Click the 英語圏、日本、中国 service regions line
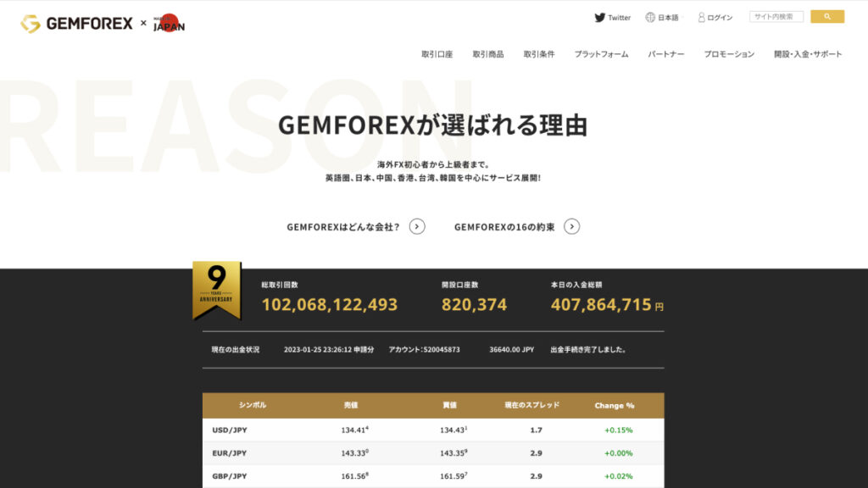 tap(433, 178)
